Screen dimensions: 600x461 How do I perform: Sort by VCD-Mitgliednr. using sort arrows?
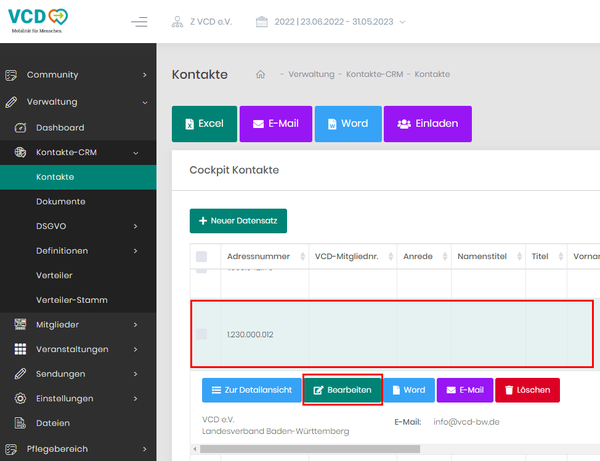(x=391, y=256)
